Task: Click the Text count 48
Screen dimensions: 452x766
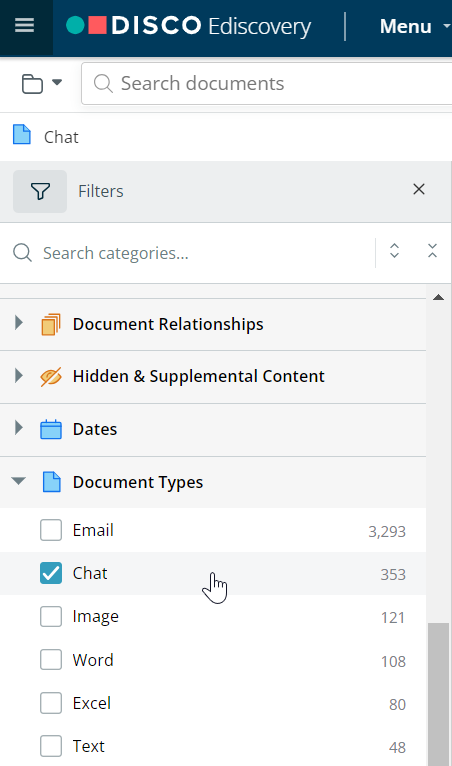Action: click(x=398, y=747)
